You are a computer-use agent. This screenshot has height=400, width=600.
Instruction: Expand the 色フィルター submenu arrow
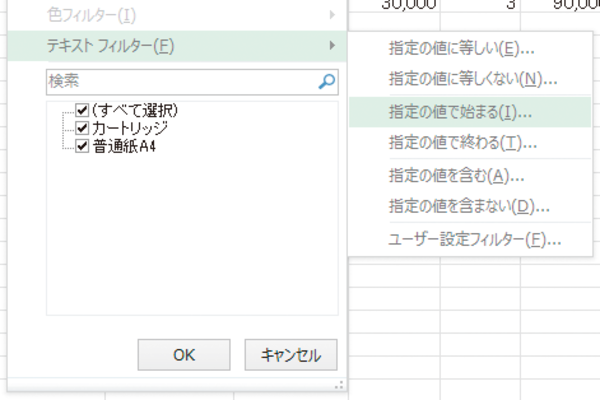click(332, 15)
